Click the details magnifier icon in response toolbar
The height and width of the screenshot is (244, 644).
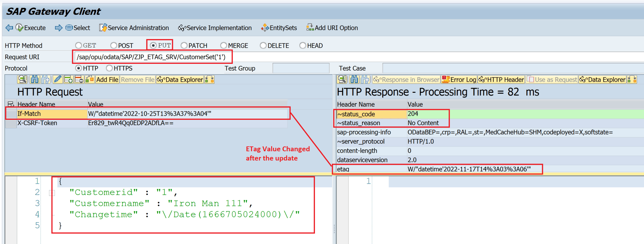point(342,80)
